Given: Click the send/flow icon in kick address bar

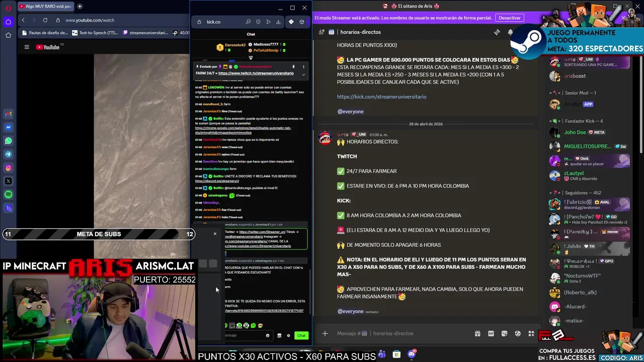Looking at the screenshot, I should coord(268,22).
